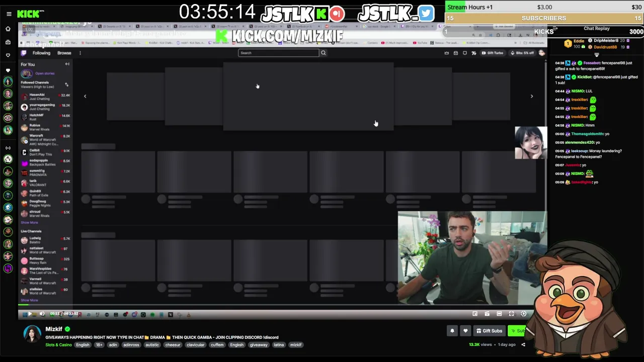
Task: Open the Slots & Casino category link
Action: [58, 345]
